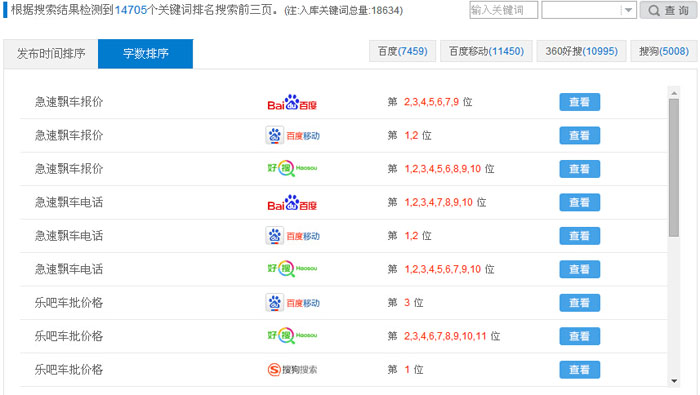
Task: Click ranking text 1,2,3,4,7,8,9,10
Action: point(438,203)
